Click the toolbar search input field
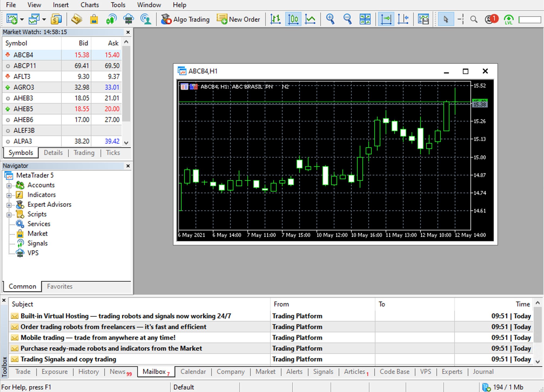 click(530, 19)
